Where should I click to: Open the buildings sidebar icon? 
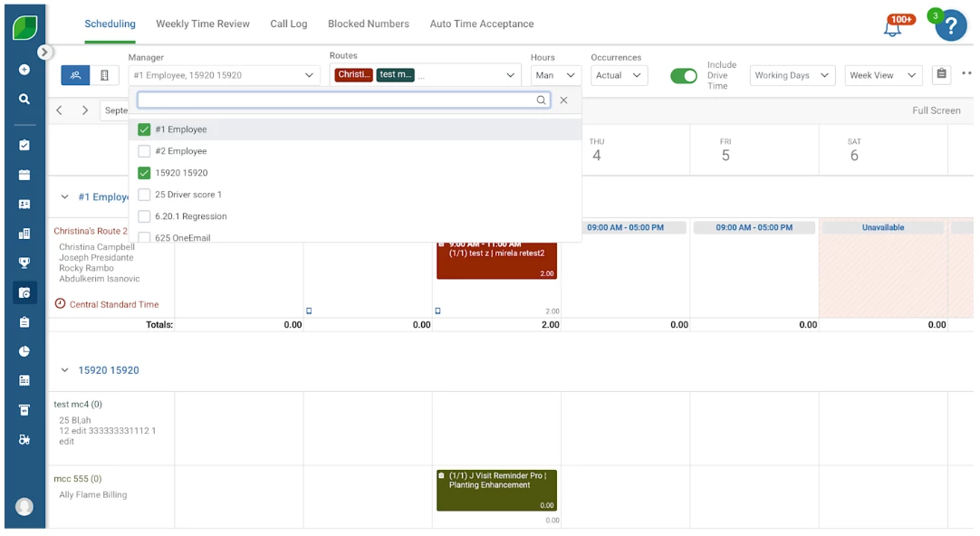click(24, 234)
